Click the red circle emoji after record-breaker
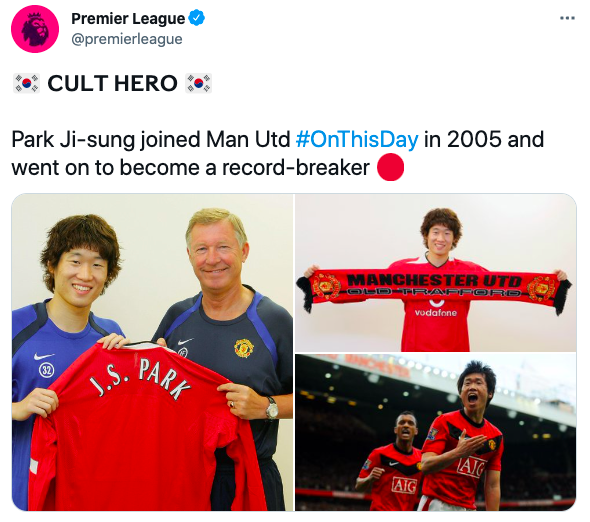 (391, 167)
